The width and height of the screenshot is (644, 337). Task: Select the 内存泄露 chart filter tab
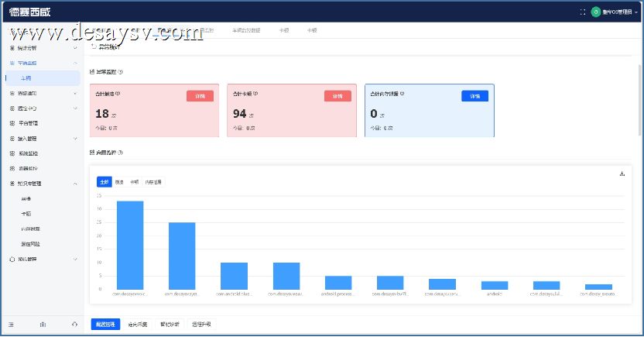coord(153,182)
